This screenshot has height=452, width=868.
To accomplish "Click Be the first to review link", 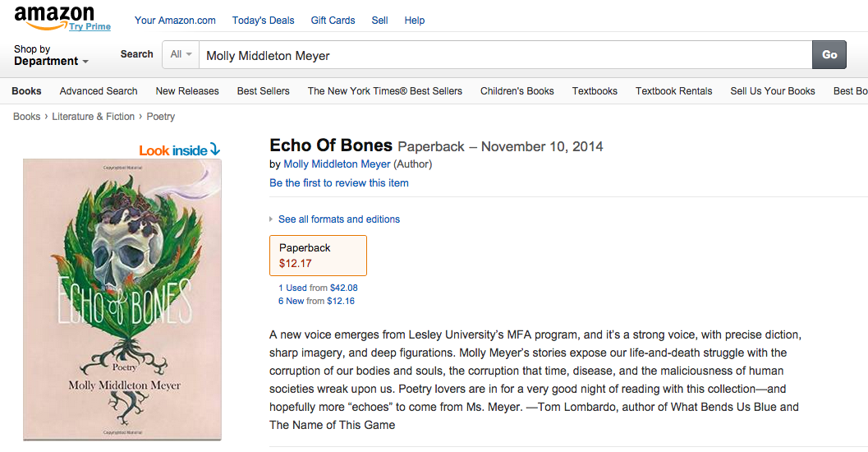I will [338, 183].
